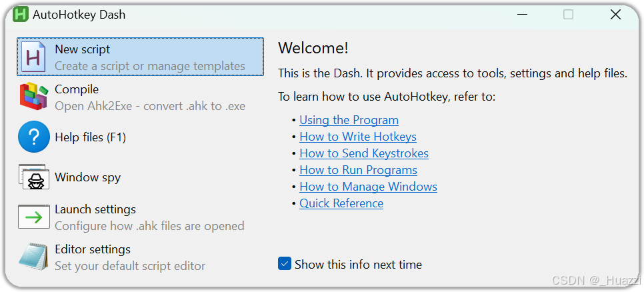Open the Using the Program link
644x292 pixels.
[x=349, y=120]
